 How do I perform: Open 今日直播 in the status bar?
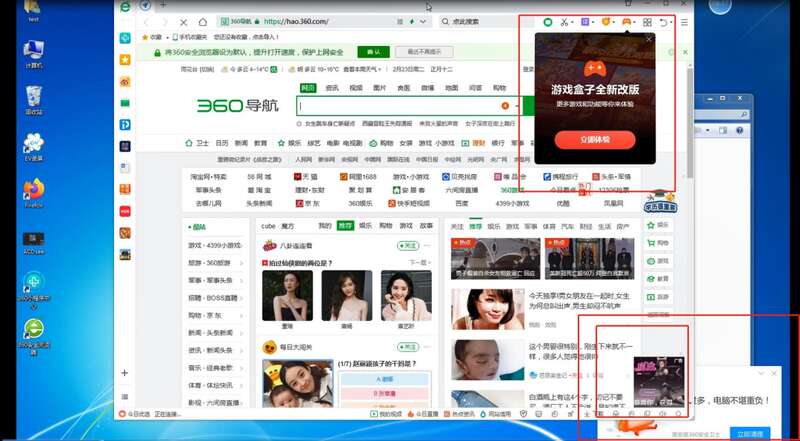tap(423, 414)
